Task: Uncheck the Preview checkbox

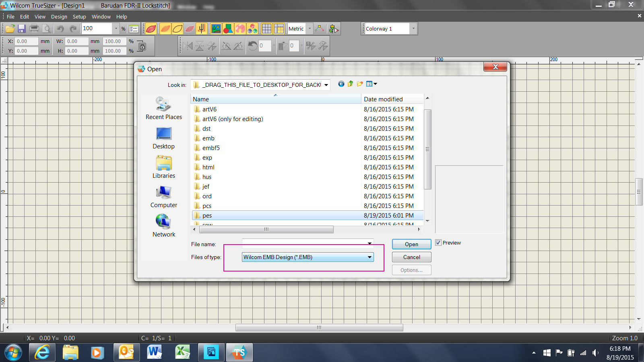Action: click(438, 243)
